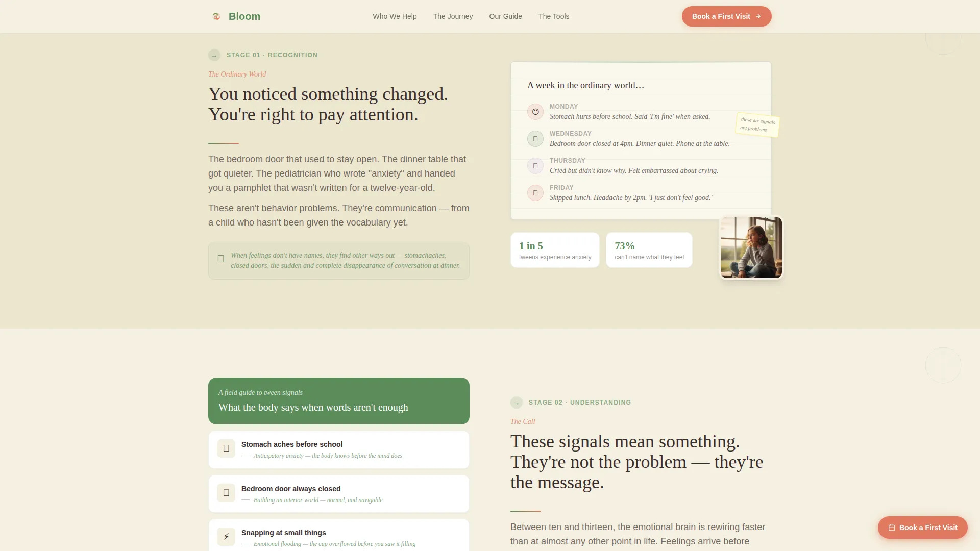
Task: Click the THURSDAY day label
Action: 568,161
